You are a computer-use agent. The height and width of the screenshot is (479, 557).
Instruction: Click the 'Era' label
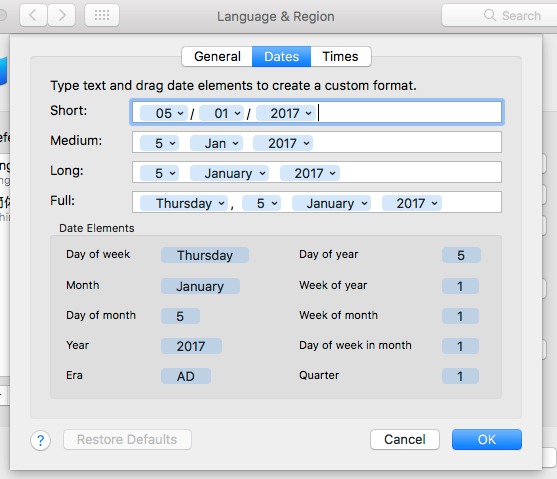pos(74,375)
